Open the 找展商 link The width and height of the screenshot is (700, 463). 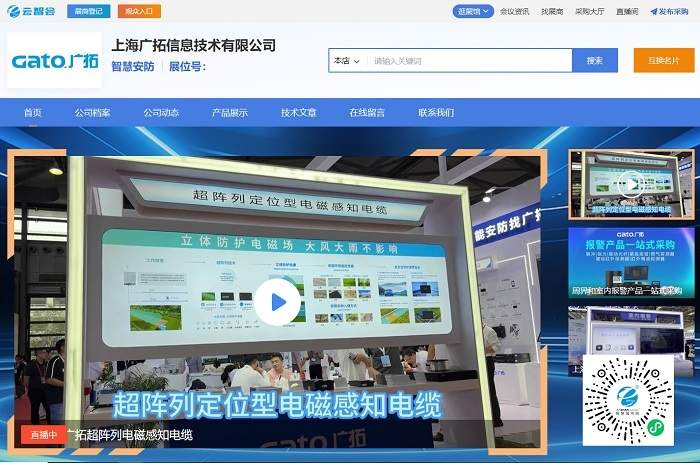[x=552, y=11]
